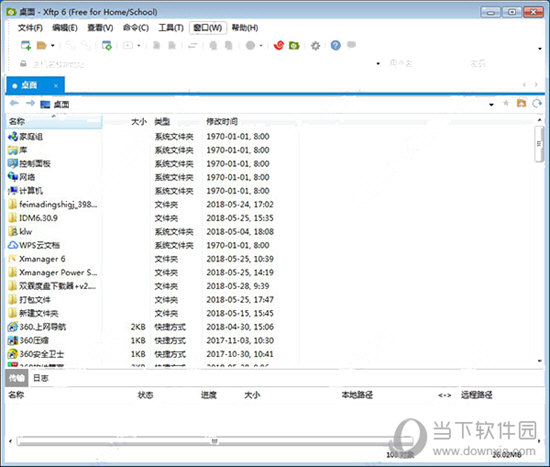Click the New File Transfer window icon
Screen dimensions: 550x467
(106, 46)
